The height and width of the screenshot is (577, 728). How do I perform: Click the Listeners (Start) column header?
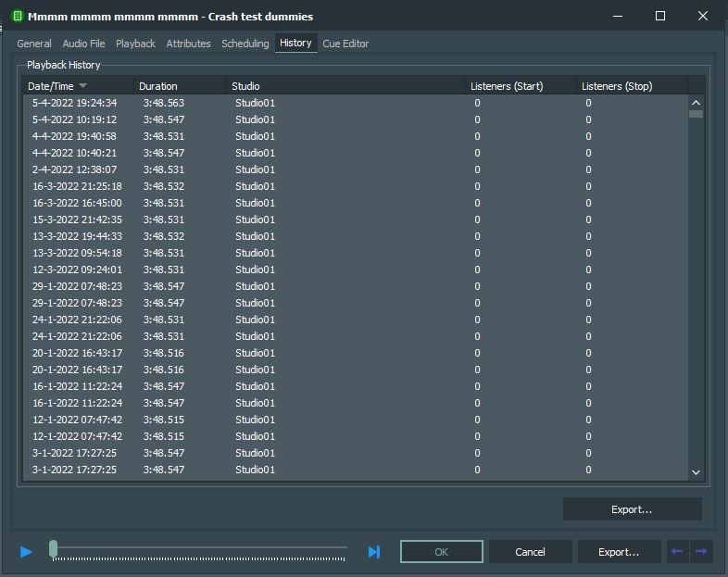pos(519,86)
